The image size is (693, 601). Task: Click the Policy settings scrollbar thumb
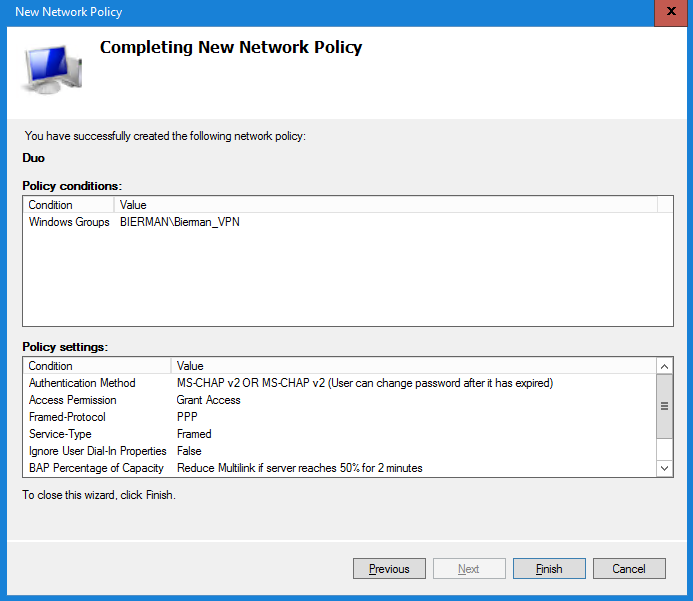click(x=664, y=406)
